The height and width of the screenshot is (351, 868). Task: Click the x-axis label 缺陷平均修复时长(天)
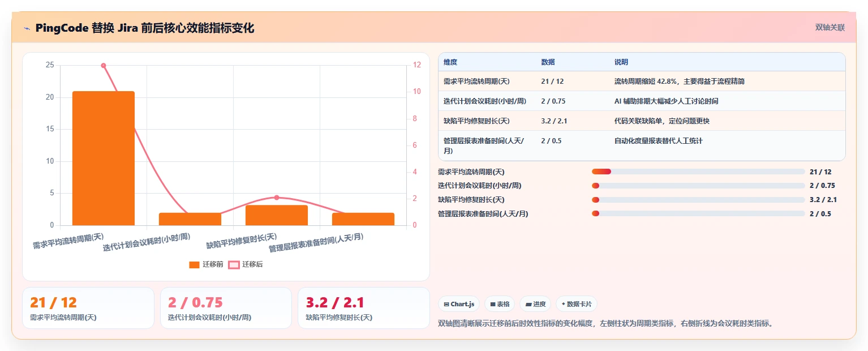pos(242,241)
